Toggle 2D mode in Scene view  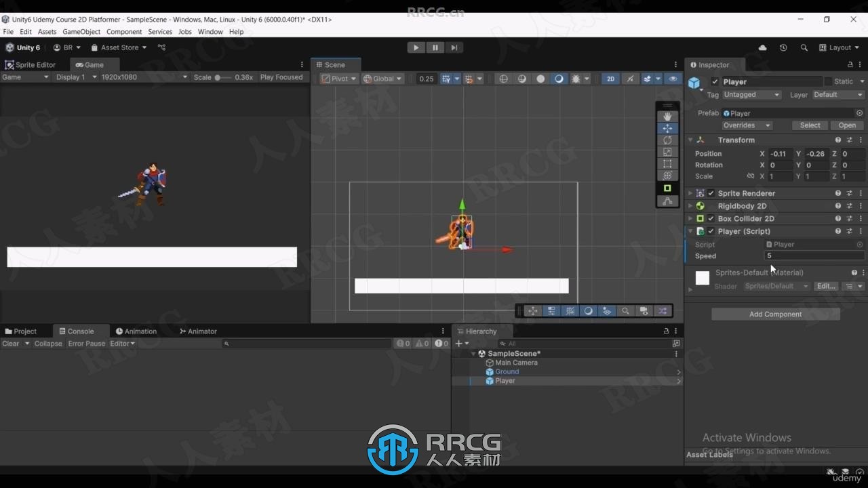coord(610,79)
